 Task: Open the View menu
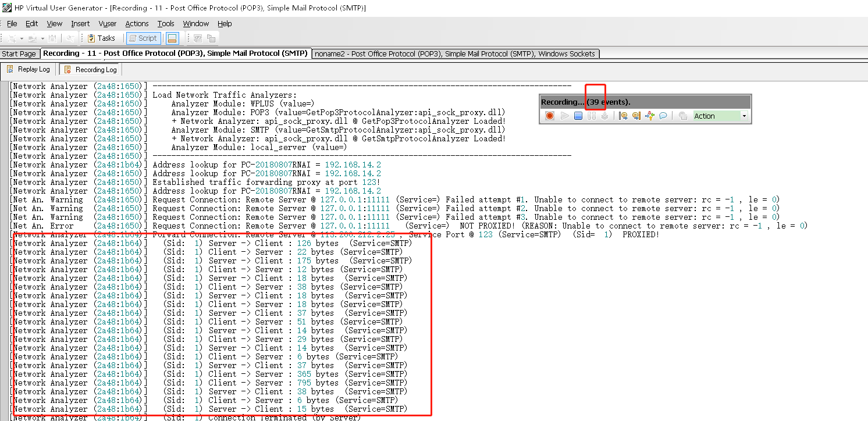[x=55, y=23]
